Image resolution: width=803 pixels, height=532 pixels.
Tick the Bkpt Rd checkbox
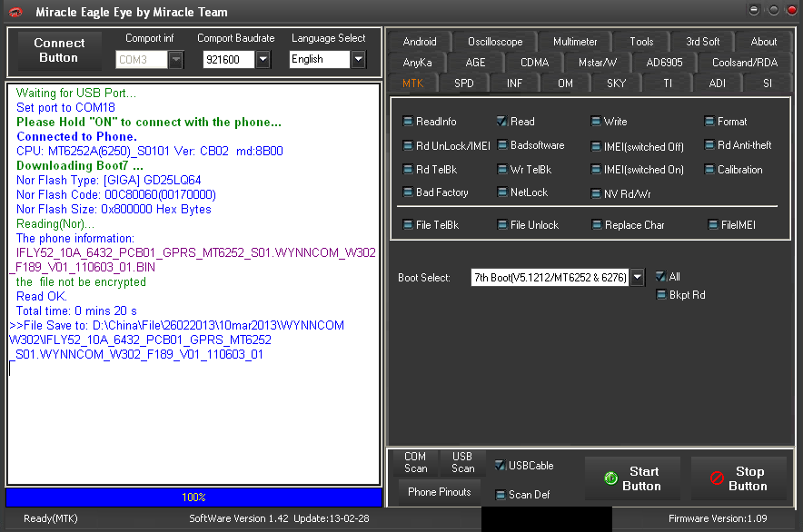click(x=661, y=295)
